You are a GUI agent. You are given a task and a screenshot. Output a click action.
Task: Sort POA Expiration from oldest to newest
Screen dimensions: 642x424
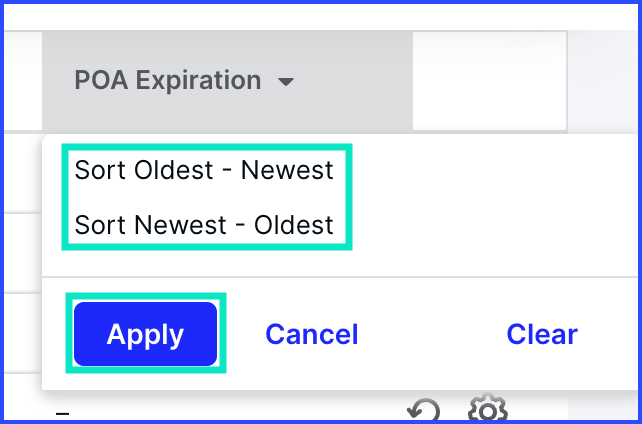(204, 170)
